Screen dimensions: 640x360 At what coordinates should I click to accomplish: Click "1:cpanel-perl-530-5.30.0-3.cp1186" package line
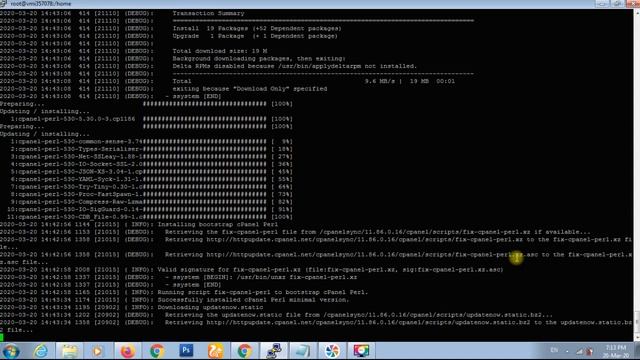73,119
